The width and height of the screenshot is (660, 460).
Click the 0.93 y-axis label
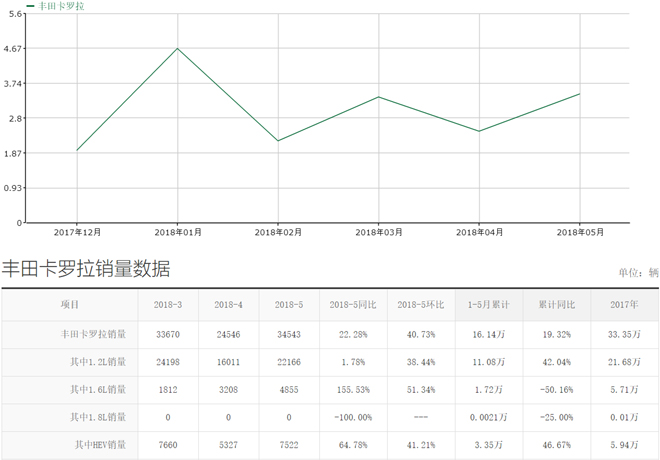[x=12, y=188]
